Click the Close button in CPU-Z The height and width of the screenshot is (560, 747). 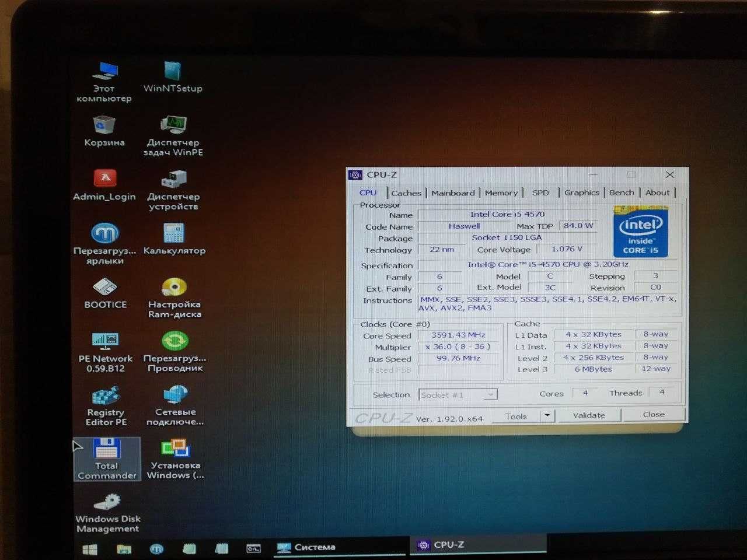click(654, 415)
